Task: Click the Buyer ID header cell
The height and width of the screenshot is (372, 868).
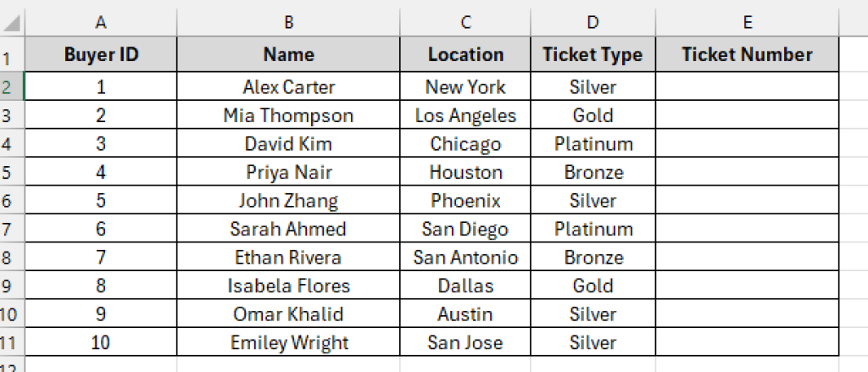Action: [101, 54]
